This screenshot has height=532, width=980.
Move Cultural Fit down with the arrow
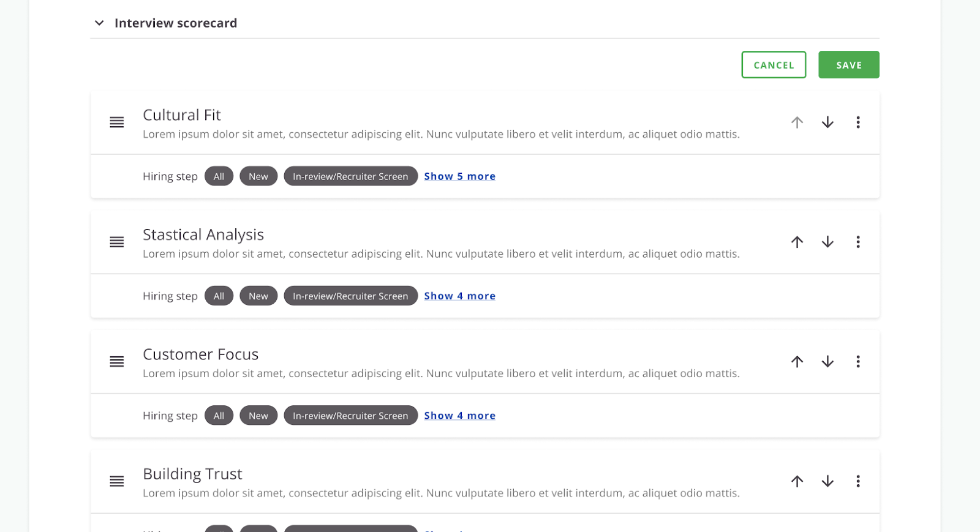coord(827,122)
